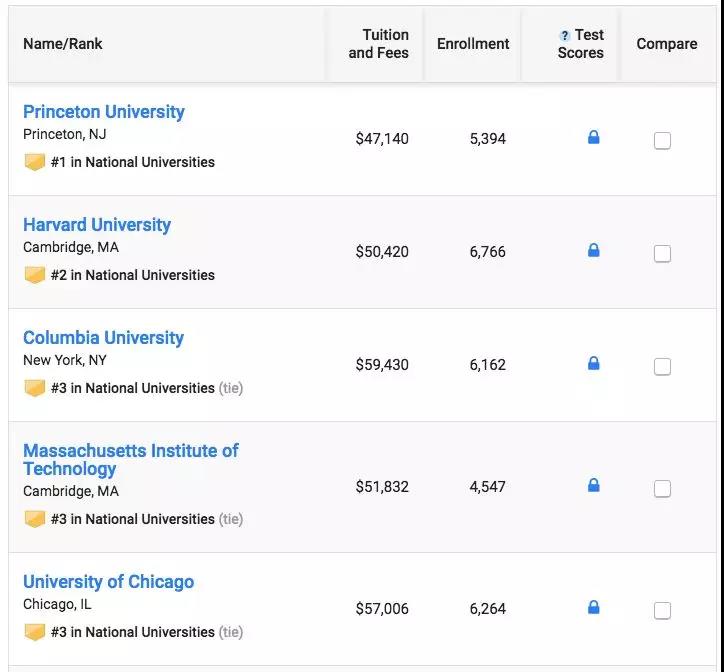This screenshot has width=724, height=672.
Task: Check the compare box for Princeton University
Action: [x=662, y=141]
